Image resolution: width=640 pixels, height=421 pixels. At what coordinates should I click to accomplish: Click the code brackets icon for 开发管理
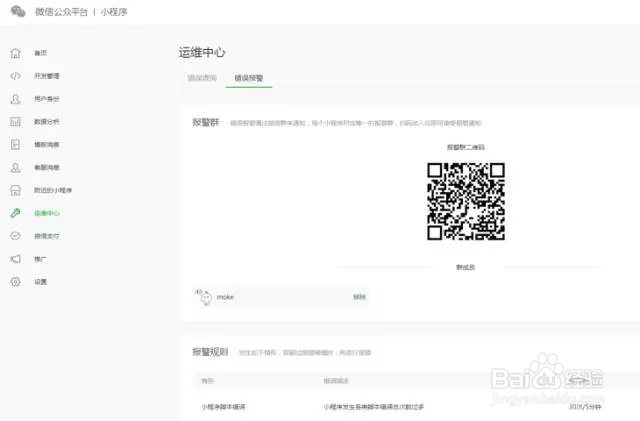pos(16,76)
